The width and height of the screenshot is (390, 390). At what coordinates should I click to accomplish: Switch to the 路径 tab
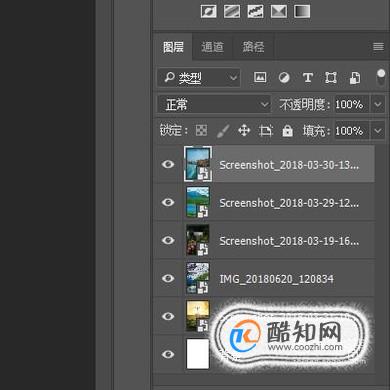pyautogui.click(x=253, y=47)
